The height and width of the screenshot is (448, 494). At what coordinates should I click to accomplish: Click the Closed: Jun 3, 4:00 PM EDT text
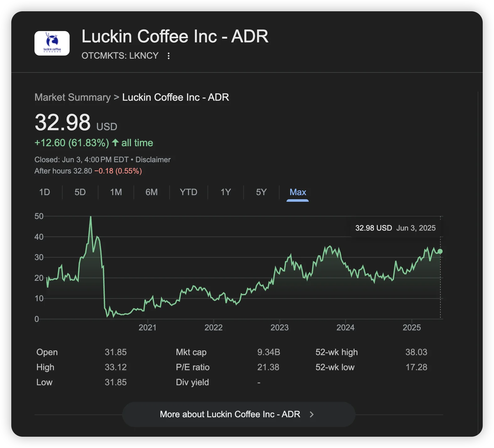pyautogui.click(x=81, y=160)
